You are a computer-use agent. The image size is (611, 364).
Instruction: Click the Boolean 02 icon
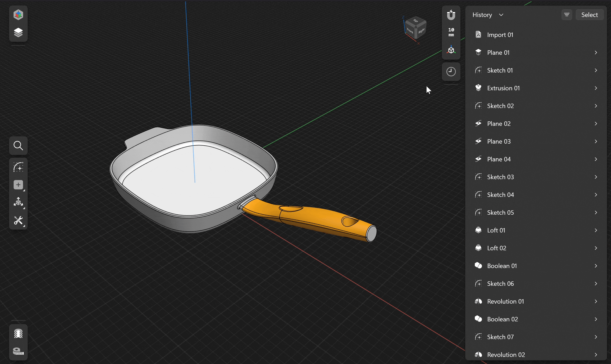[x=478, y=319]
